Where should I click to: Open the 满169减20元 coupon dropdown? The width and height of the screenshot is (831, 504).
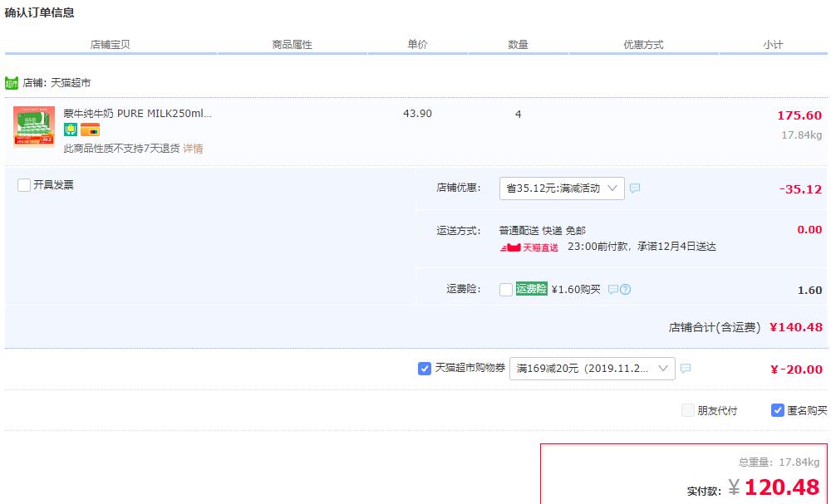(592, 369)
